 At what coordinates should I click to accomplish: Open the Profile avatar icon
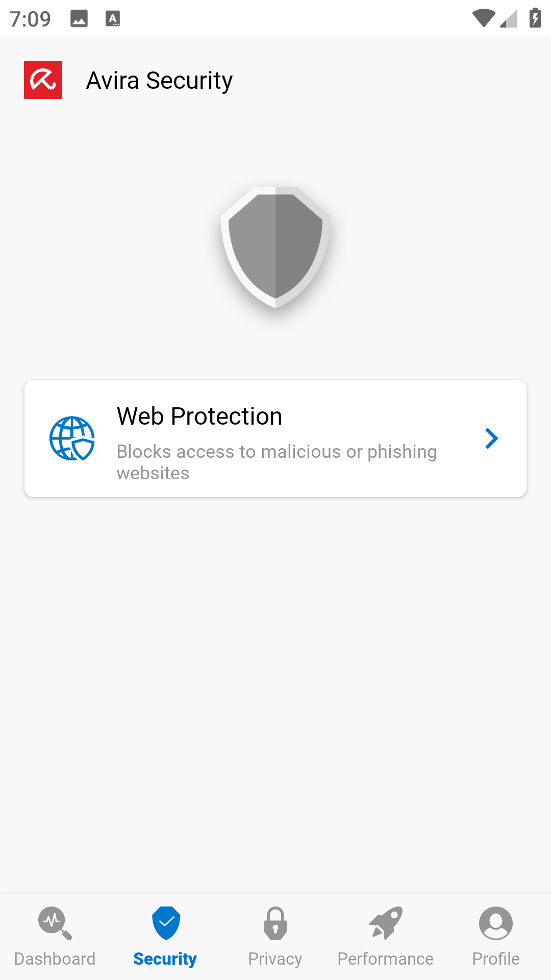tap(495, 923)
